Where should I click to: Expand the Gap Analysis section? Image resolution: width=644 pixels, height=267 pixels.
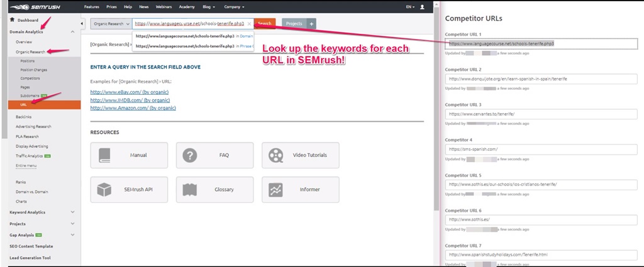click(73, 235)
